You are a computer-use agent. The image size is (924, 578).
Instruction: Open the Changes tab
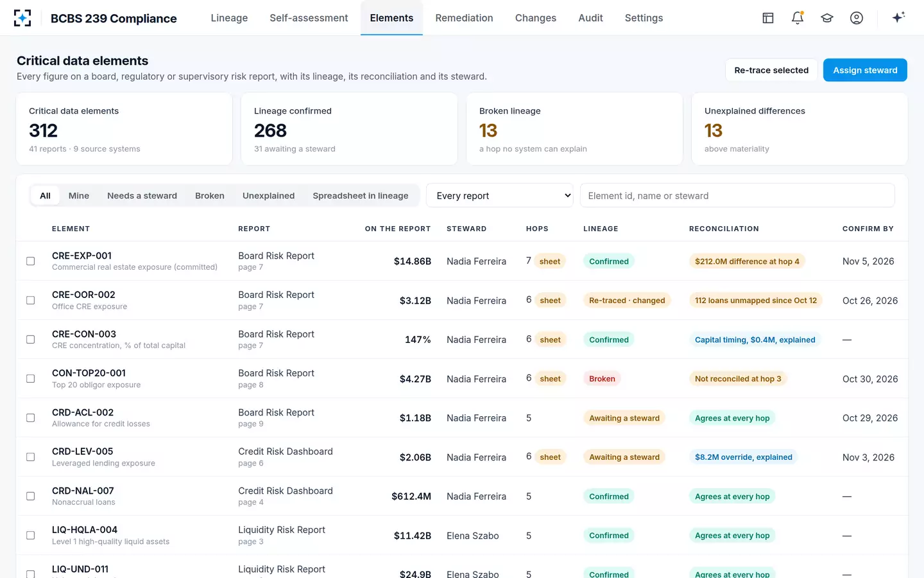[x=535, y=18]
